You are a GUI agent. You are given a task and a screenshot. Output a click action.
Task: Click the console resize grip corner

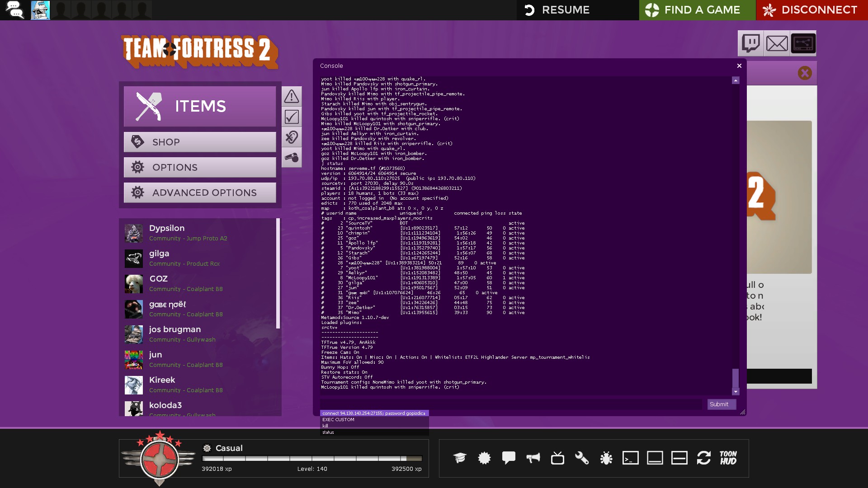click(742, 412)
